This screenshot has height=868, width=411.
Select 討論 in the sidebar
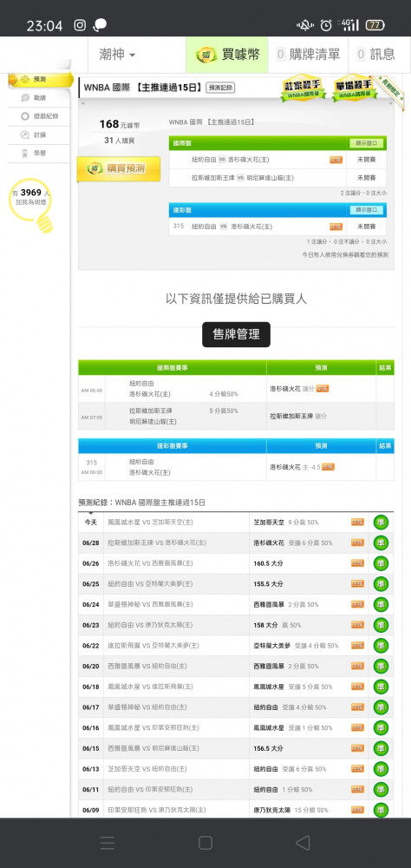[x=39, y=135]
